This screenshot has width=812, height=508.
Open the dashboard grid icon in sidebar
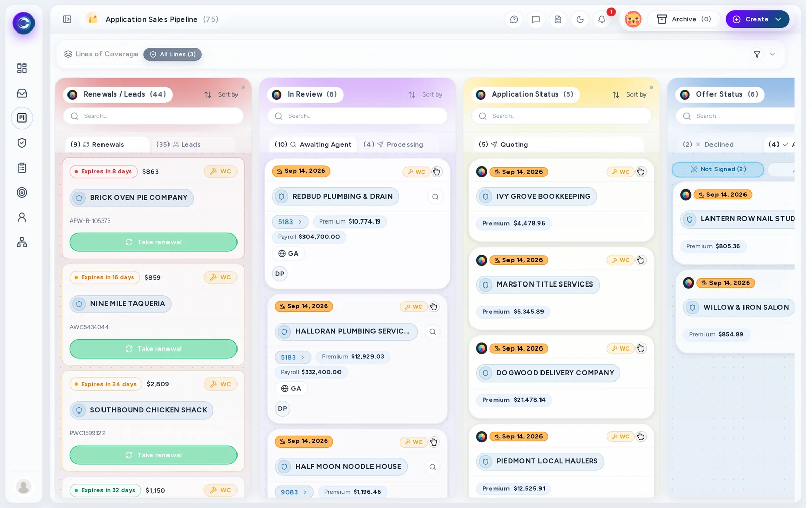[22, 68]
